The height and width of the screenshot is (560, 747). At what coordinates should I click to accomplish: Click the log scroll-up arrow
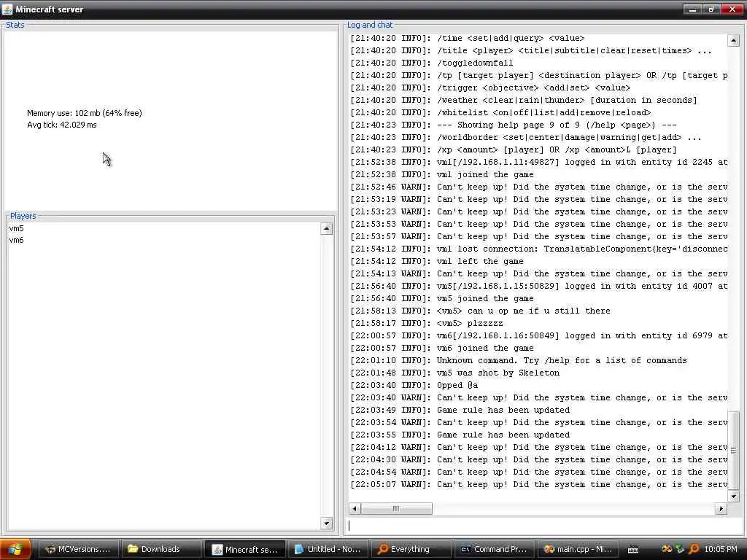733,41
